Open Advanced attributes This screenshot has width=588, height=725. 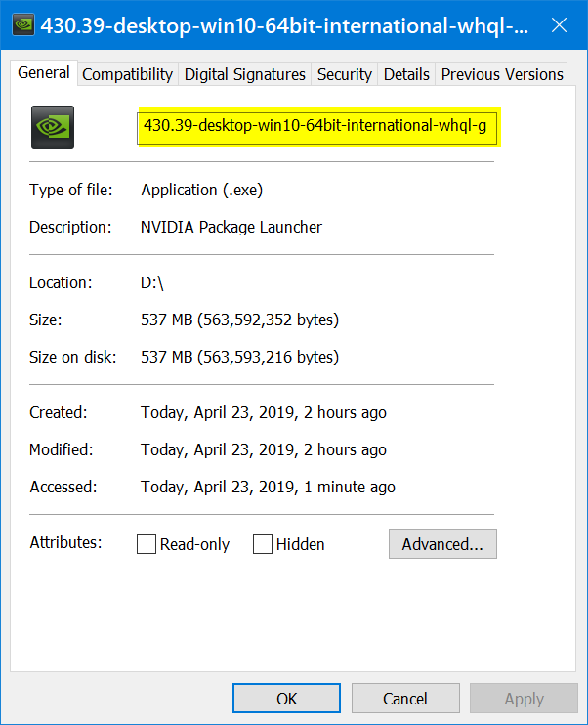point(442,543)
